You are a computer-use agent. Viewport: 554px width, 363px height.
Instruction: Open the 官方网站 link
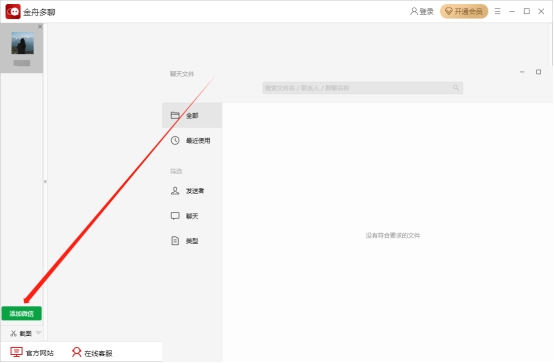pos(40,353)
